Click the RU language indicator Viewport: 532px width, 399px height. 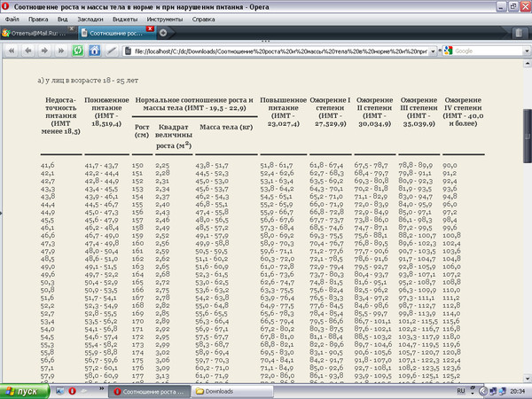coord(461,391)
